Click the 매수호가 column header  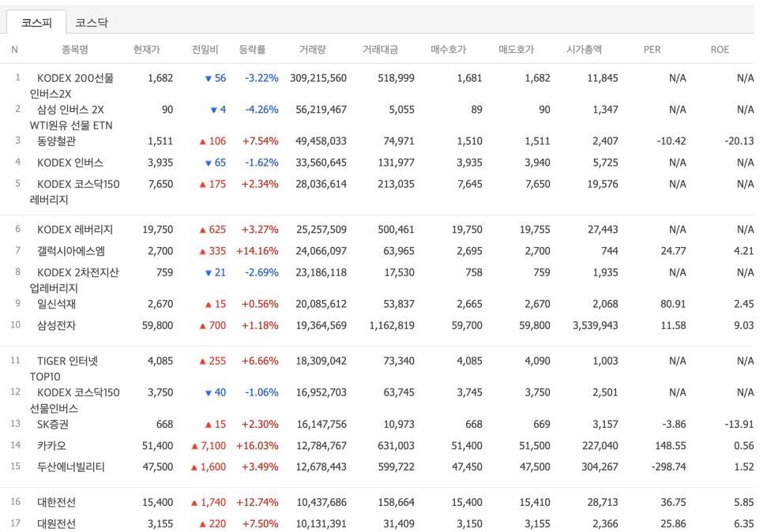coord(448,49)
